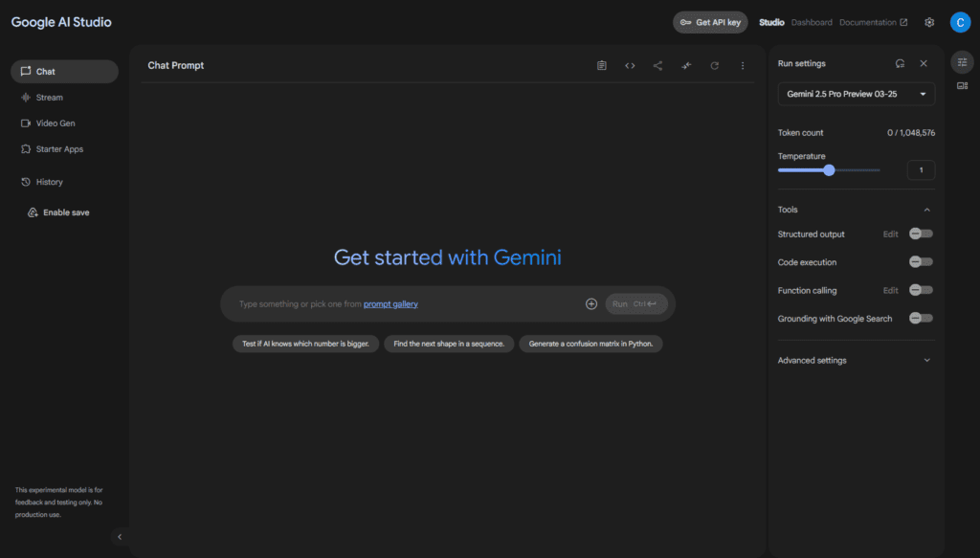
Task: Toggle Code execution switch
Action: 921,262
